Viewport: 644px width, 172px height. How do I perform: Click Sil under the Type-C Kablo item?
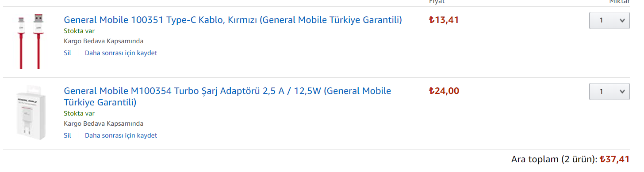67,53
